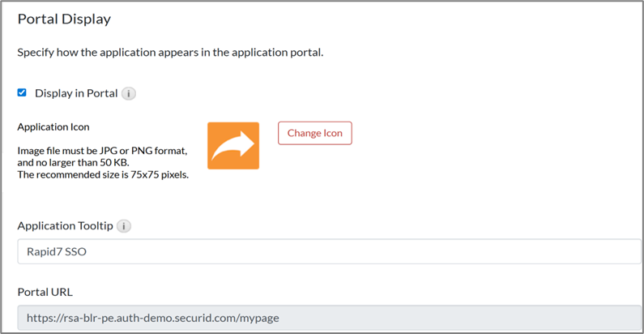Focus the Application Tooltip input field
Viewport: 644px width, 334px height.
point(328,251)
